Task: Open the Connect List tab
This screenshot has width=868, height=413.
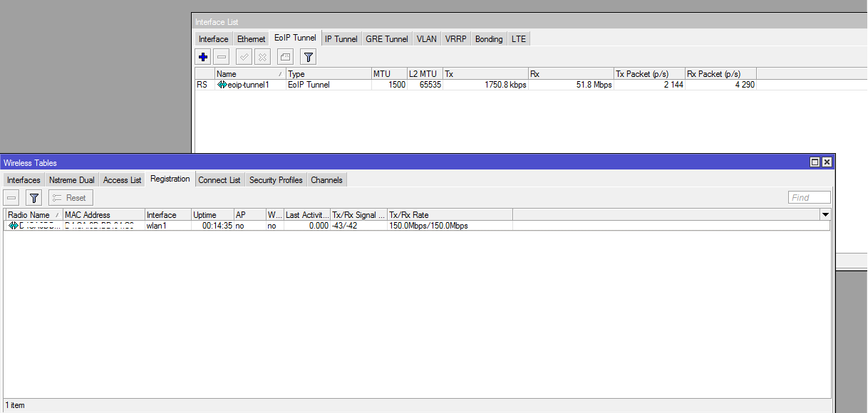Action: (219, 180)
